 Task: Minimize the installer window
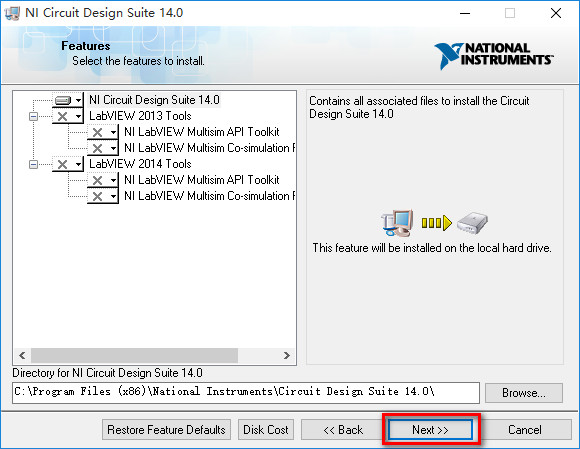[x=465, y=13]
